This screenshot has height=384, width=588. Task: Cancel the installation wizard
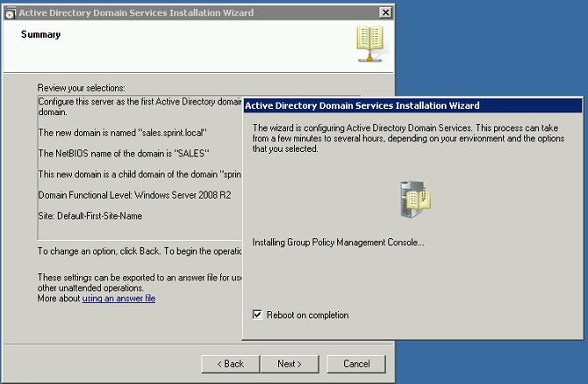coord(356,364)
